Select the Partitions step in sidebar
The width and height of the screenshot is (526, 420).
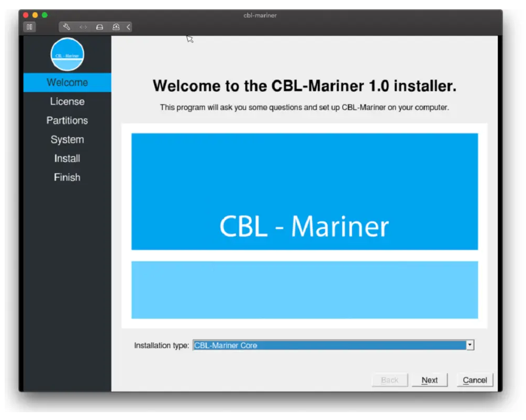pos(67,120)
